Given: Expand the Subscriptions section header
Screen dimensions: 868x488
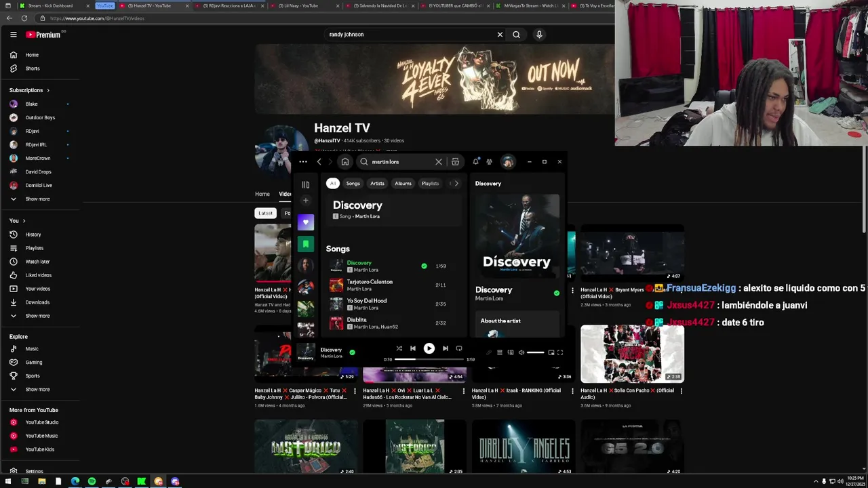Looking at the screenshot, I should click(x=29, y=90).
